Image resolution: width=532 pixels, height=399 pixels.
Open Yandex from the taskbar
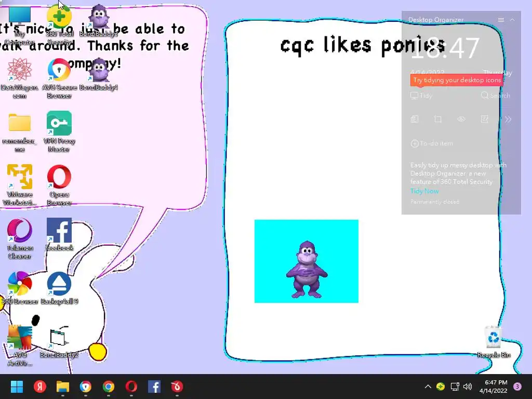coord(40,387)
